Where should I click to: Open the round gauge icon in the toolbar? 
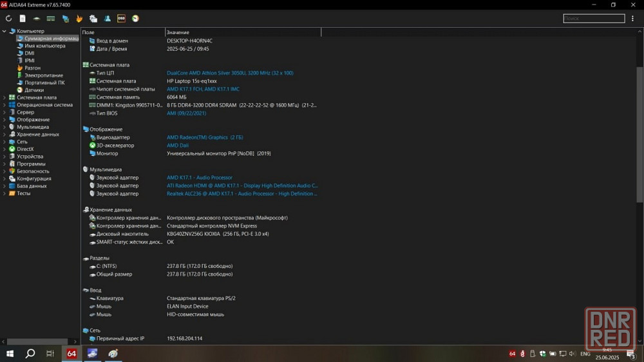point(135,19)
